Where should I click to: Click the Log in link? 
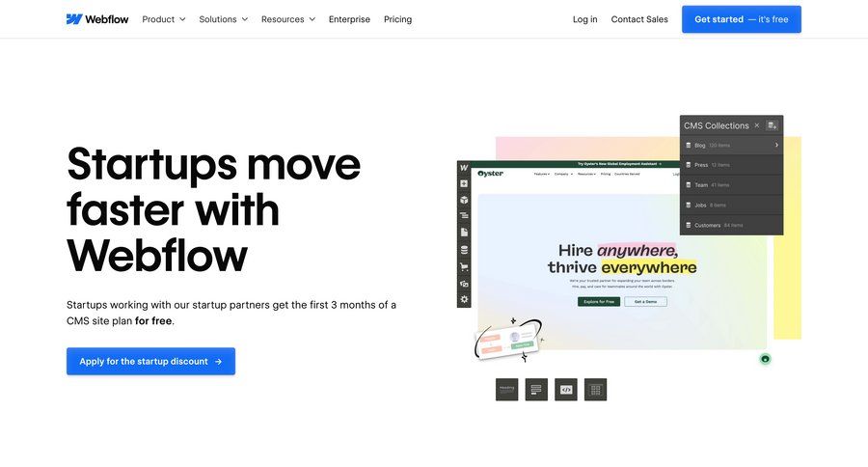click(x=585, y=19)
